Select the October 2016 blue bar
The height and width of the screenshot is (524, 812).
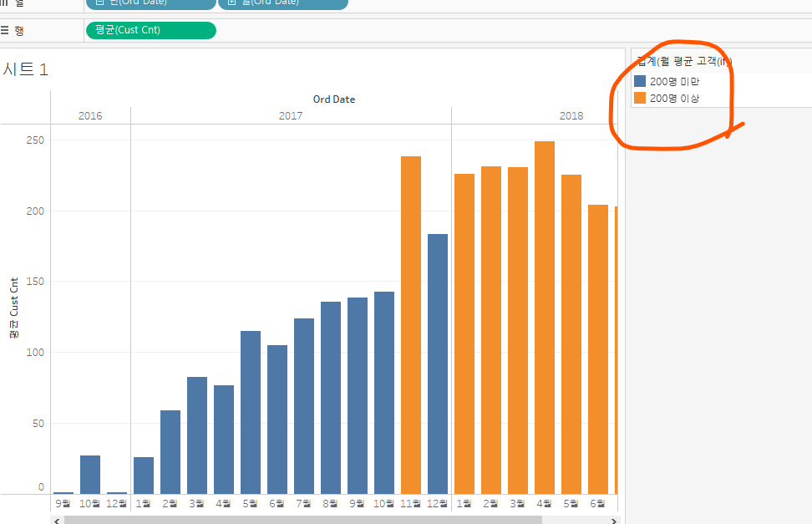pos(90,475)
